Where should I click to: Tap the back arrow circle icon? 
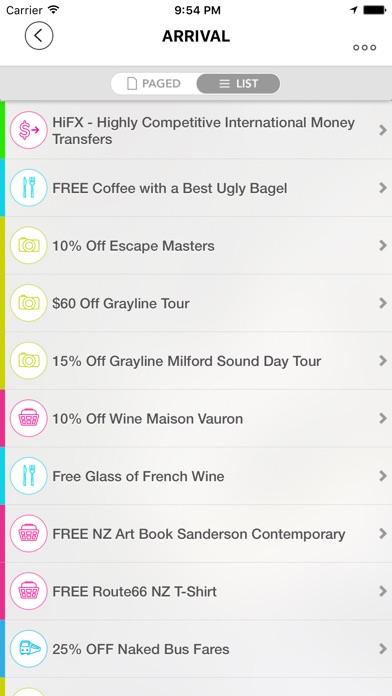click(39, 36)
